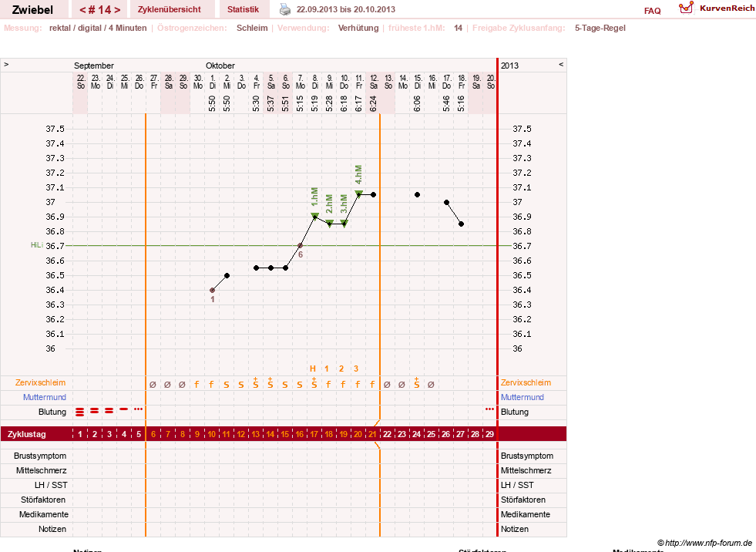Click the date header 7. Mo

click(301, 82)
